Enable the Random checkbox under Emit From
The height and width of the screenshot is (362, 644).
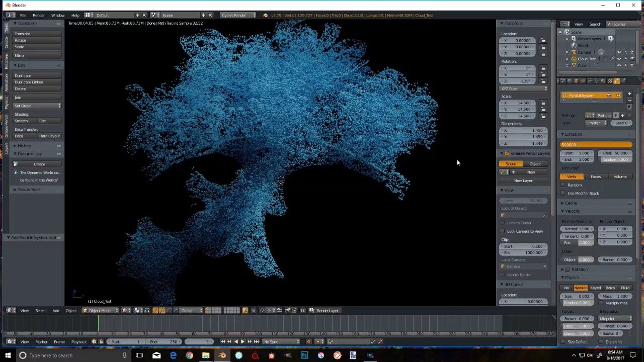[563, 185]
